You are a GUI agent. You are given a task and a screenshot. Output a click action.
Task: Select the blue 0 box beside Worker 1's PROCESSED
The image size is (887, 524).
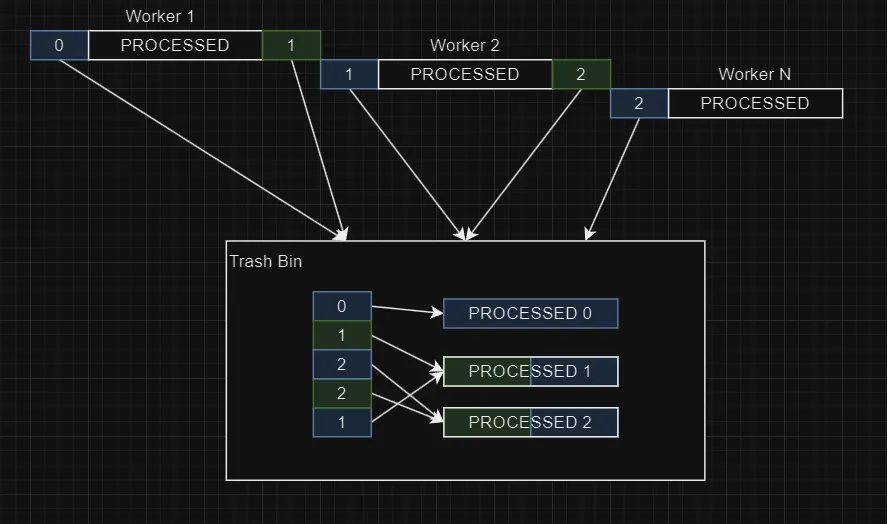[59, 45]
